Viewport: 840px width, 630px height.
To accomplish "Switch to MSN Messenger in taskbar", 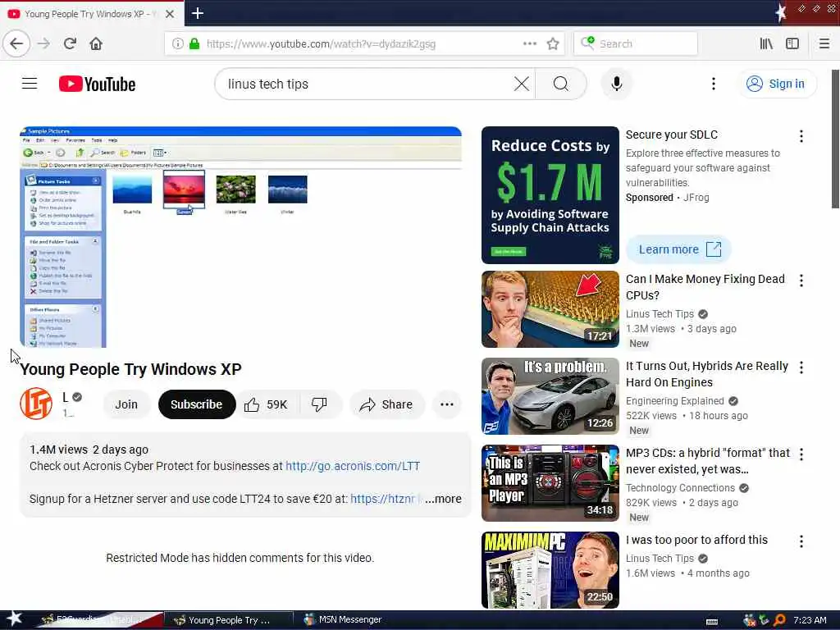I will tap(343, 620).
